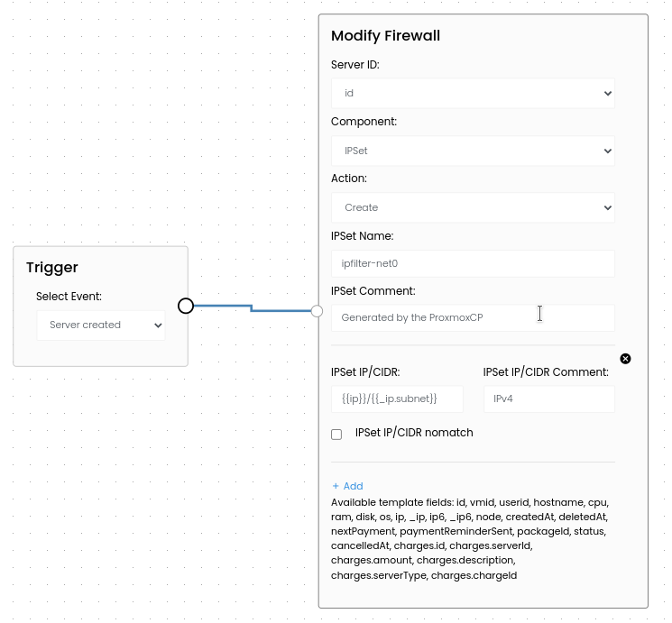Focus the IPSet IP/CIDR Comment field
This screenshot has height=623, width=672.
[x=548, y=399]
